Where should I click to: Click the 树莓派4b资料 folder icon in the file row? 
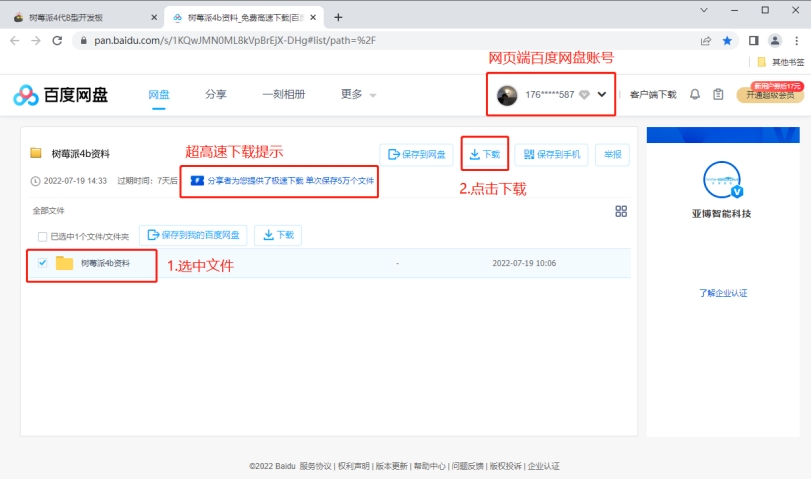coord(64,263)
